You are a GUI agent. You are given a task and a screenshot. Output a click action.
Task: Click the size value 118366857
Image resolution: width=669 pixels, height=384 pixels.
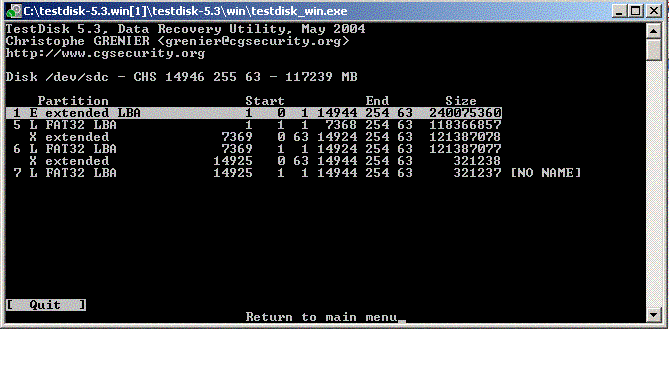point(465,125)
